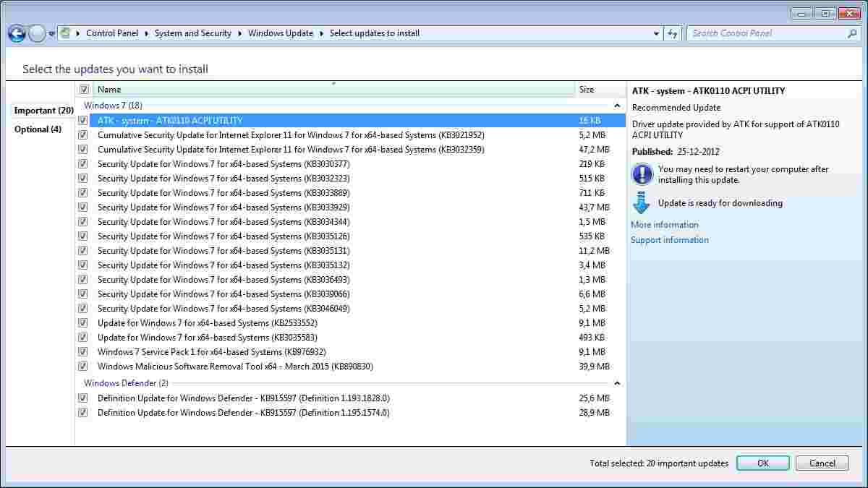Select Security Update KB3033889 row
Viewport: 868px width, 488px height.
pyautogui.click(x=351, y=193)
